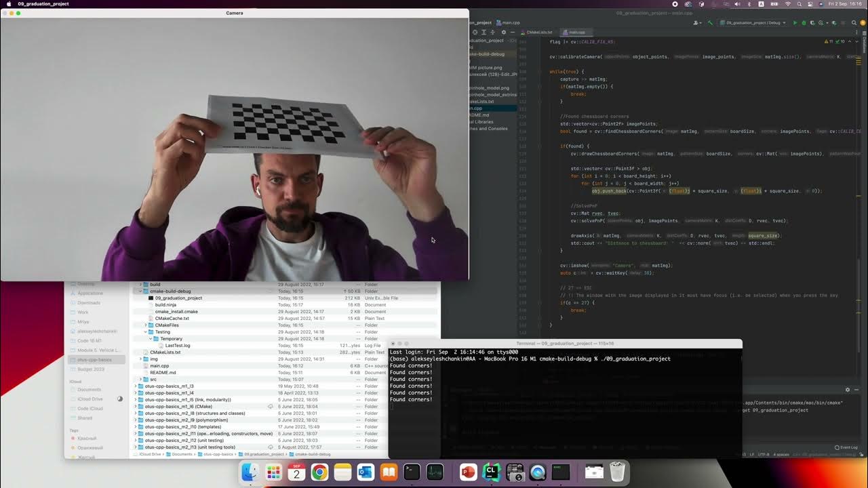Open battery status in the menu bar
This screenshot has width=868, height=488.
[x=776, y=4]
